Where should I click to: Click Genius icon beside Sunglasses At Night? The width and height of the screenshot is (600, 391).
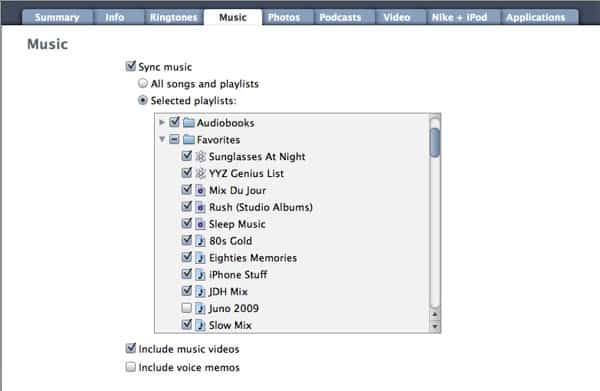pyautogui.click(x=201, y=156)
